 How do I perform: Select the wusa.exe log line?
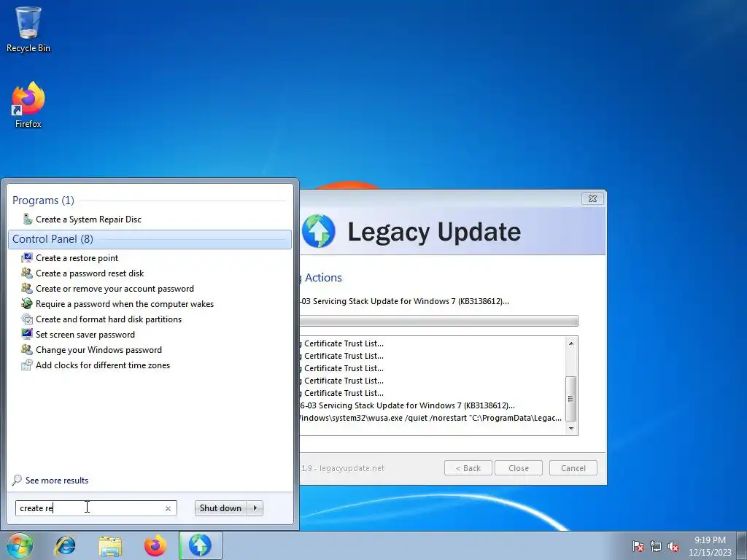(430, 418)
